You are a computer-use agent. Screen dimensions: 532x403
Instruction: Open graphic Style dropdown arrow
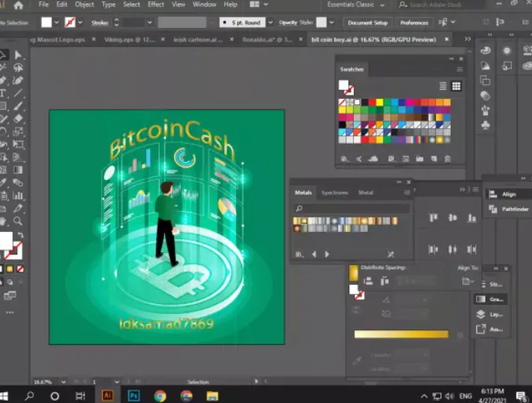(331, 22)
